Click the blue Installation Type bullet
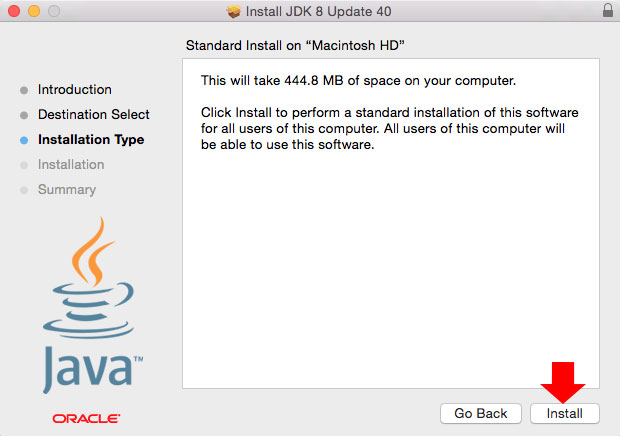This screenshot has height=436, width=620. point(24,140)
